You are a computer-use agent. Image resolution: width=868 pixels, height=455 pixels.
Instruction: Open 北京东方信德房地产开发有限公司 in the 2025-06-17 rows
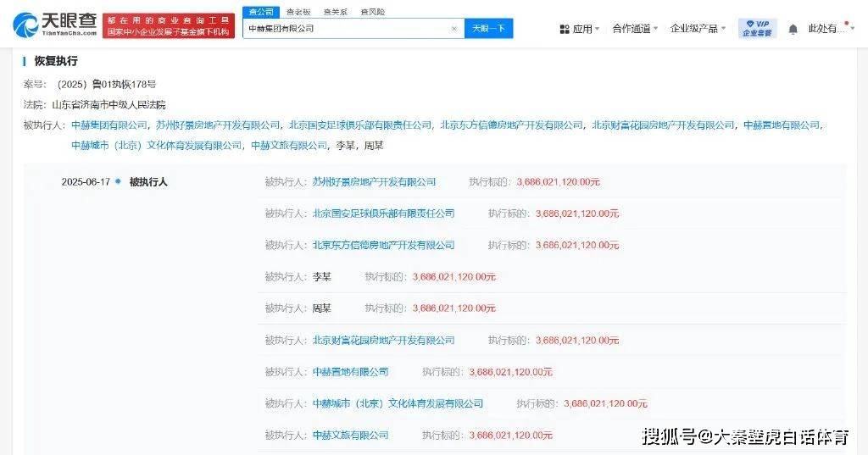pos(384,245)
